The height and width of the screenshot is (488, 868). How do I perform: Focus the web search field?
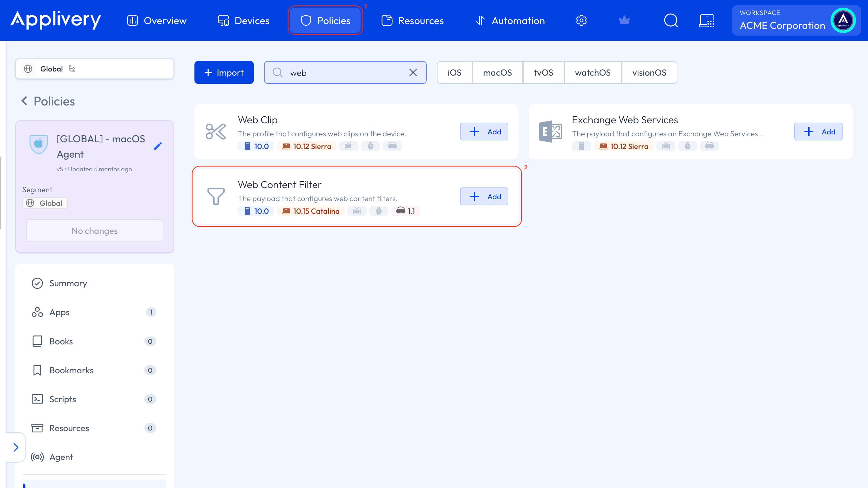(x=345, y=72)
